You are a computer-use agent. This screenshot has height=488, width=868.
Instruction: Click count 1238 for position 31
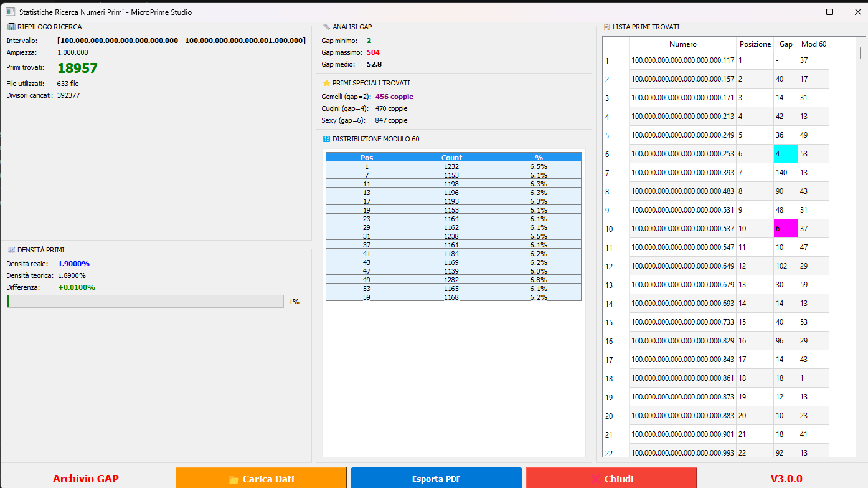(x=451, y=236)
